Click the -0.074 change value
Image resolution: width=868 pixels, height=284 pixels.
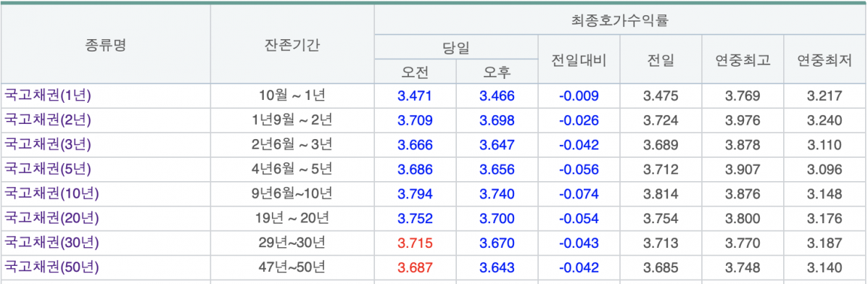(x=579, y=194)
